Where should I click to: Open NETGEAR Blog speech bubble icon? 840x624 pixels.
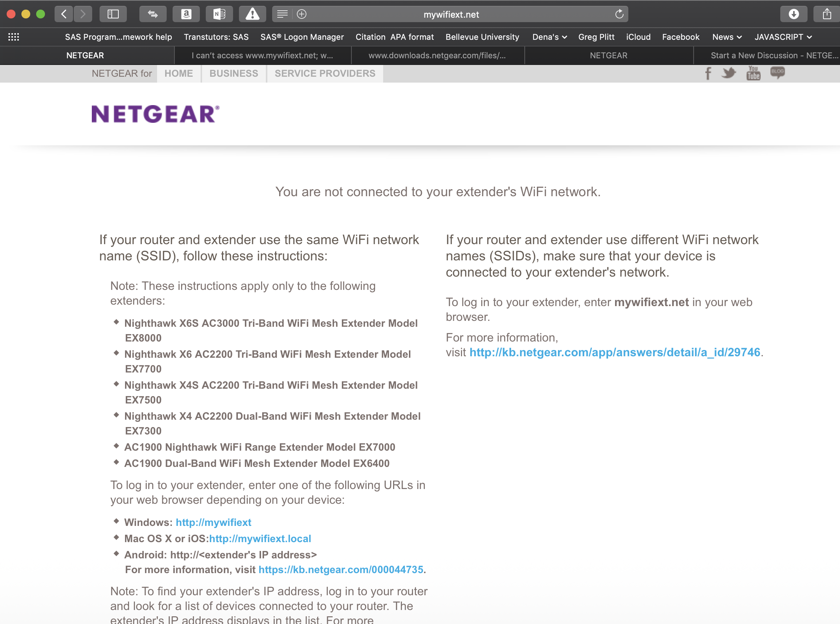[778, 73]
